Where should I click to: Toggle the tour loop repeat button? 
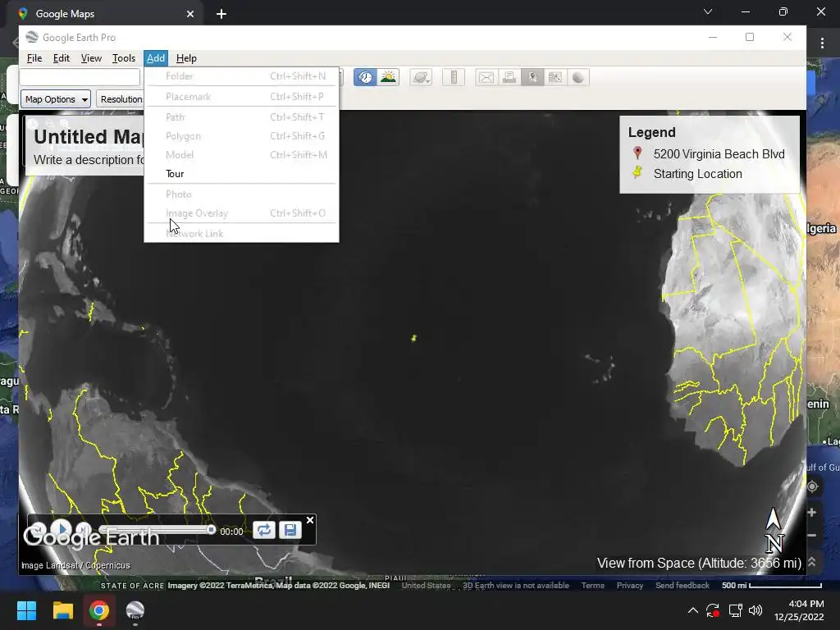(x=263, y=531)
